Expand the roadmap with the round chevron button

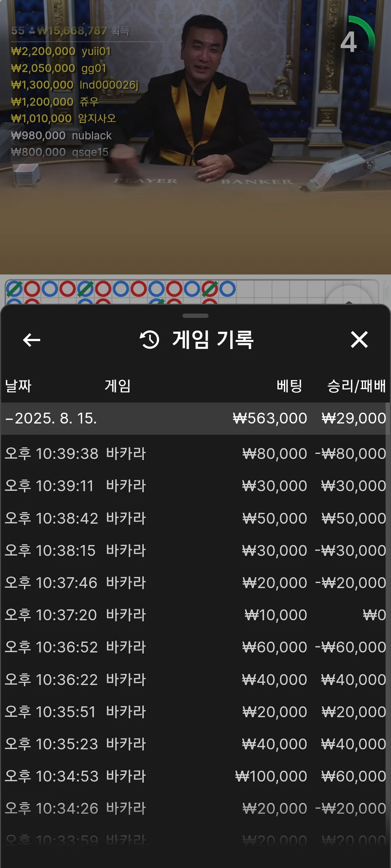coord(349,296)
